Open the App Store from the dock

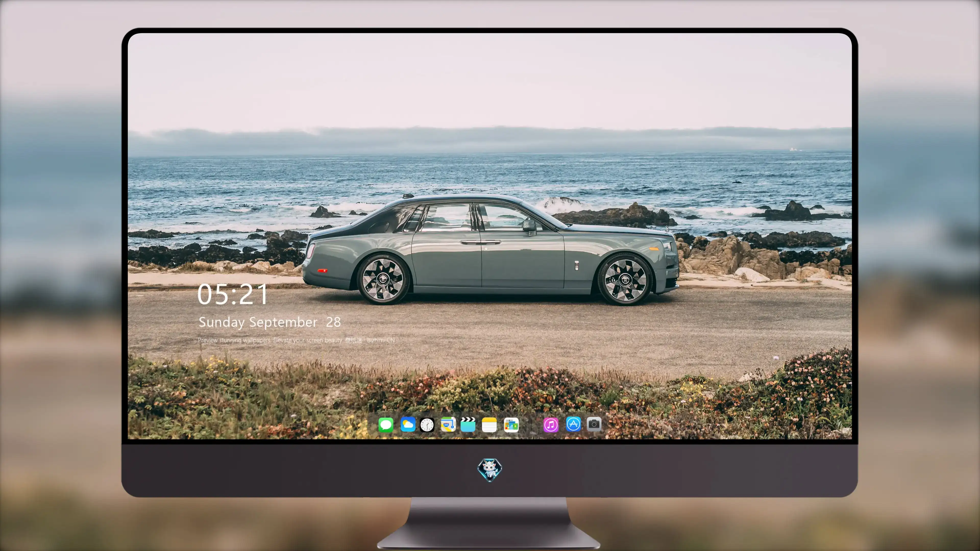tap(573, 424)
